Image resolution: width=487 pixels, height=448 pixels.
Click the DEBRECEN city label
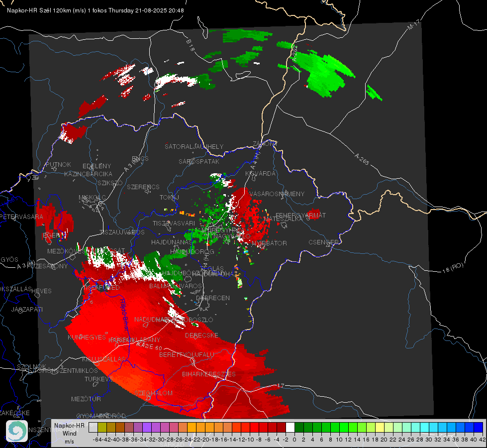tap(213, 298)
